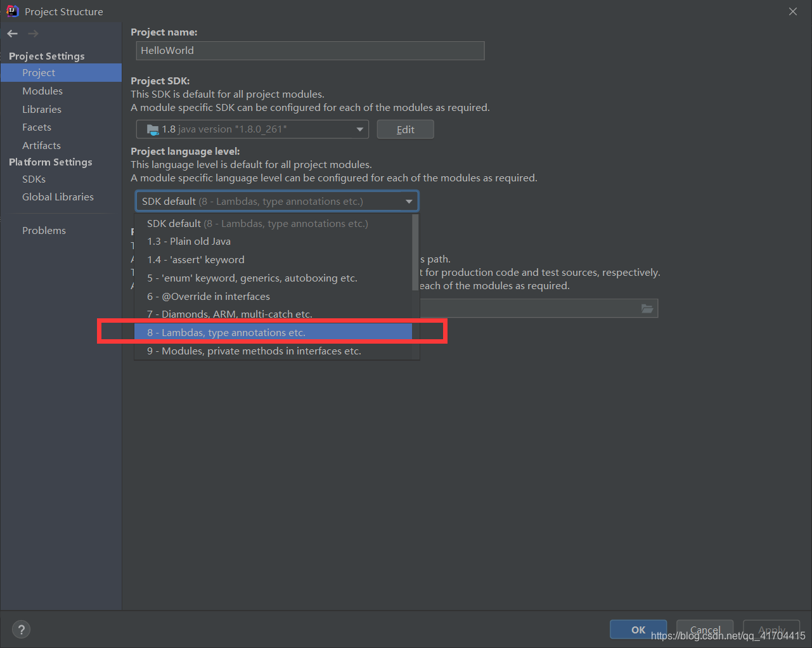The height and width of the screenshot is (648, 812).
Task: Collapse the Project language level dropdown
Action: click(409, 202)
